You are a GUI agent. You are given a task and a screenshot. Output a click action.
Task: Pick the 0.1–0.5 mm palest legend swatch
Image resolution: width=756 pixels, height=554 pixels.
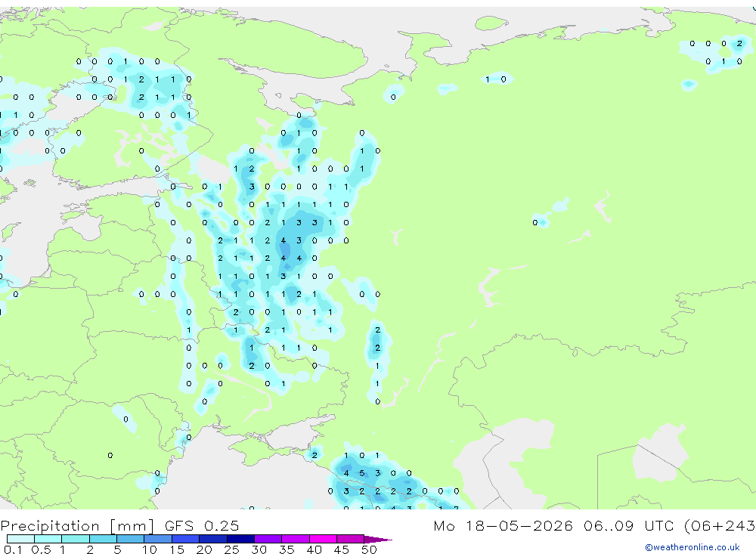20,539
